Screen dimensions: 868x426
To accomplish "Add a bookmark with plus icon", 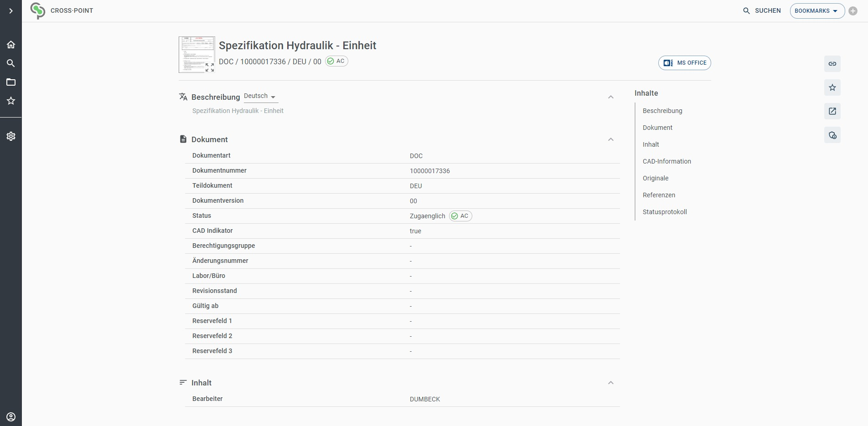I will (x=853, y=11).
